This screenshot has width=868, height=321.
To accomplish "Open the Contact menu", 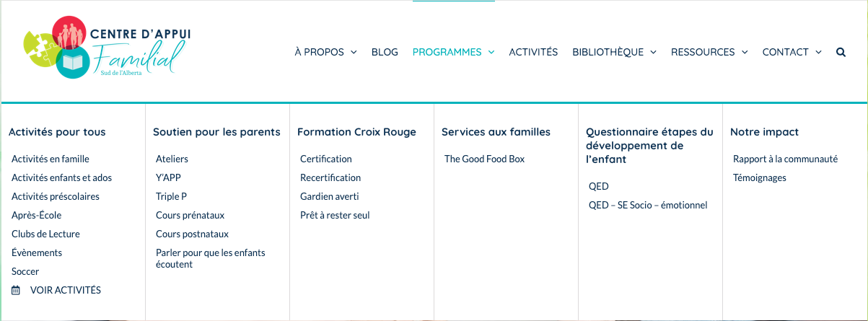I will point(792,52).
